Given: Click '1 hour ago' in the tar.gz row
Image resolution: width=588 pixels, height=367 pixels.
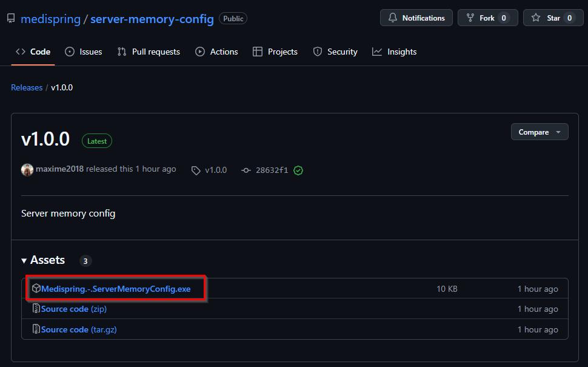Looking at the screenshot, I should (538, 329).
